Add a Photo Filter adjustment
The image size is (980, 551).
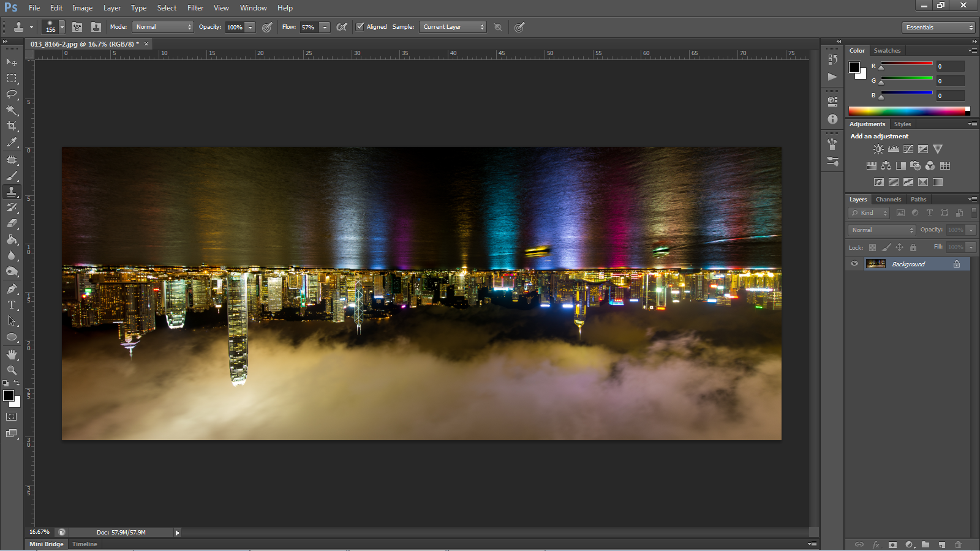(916, 166)
